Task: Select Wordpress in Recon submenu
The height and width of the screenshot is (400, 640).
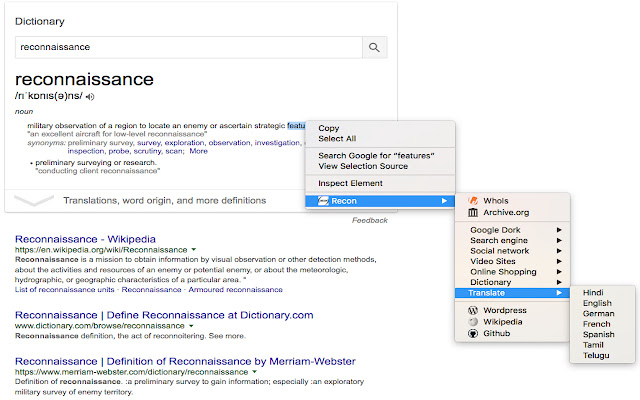Action: pyautogui.click(x=512, y=310)
